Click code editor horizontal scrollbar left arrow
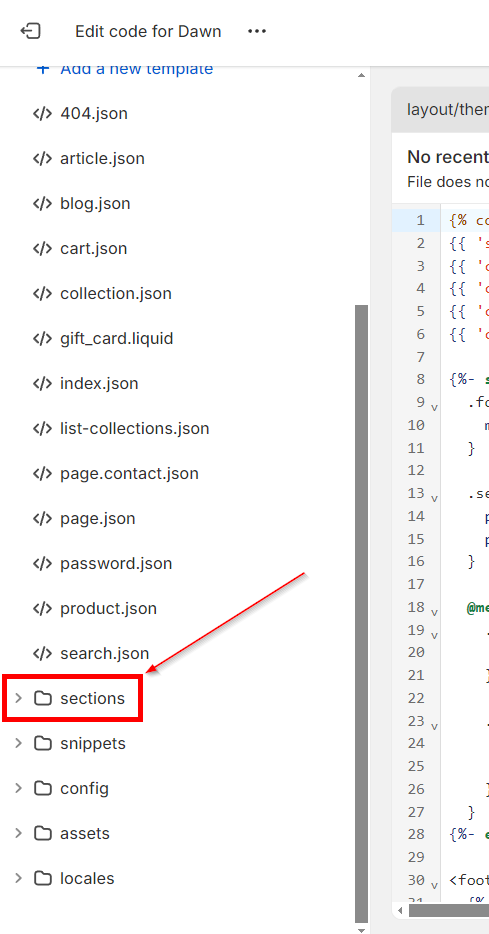Image resolution: width=489 pixels, height=934 pixels. (x=400, y=910)
